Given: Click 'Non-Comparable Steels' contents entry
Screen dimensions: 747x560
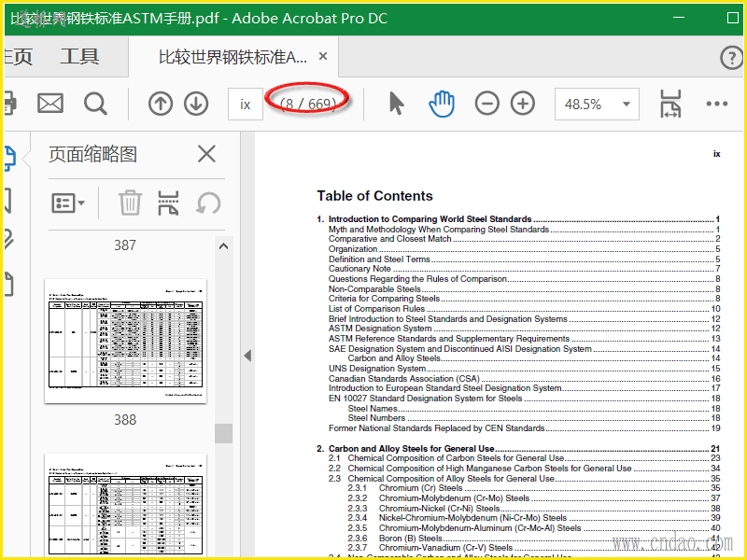Looking at the screenshot, I should pyautogui.click(x=524, y=288).
